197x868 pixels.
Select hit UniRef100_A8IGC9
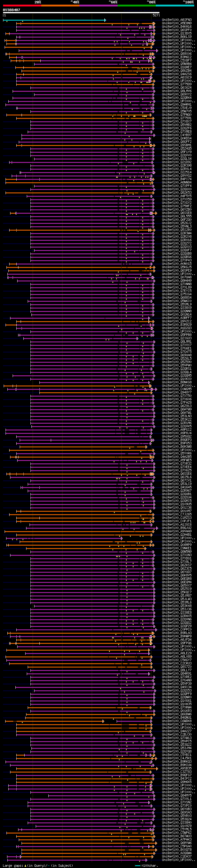(x=177, y=78)
